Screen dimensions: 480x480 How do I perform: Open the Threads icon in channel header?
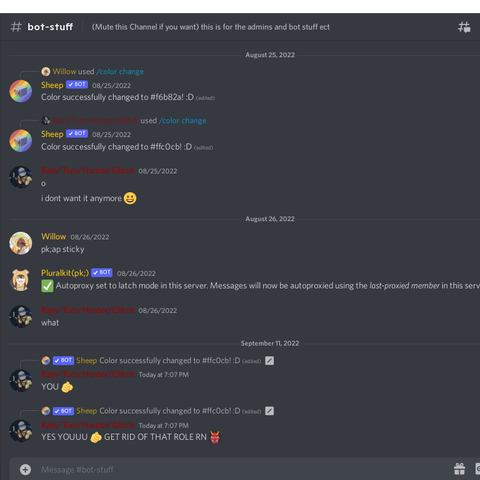click(464, 27)
